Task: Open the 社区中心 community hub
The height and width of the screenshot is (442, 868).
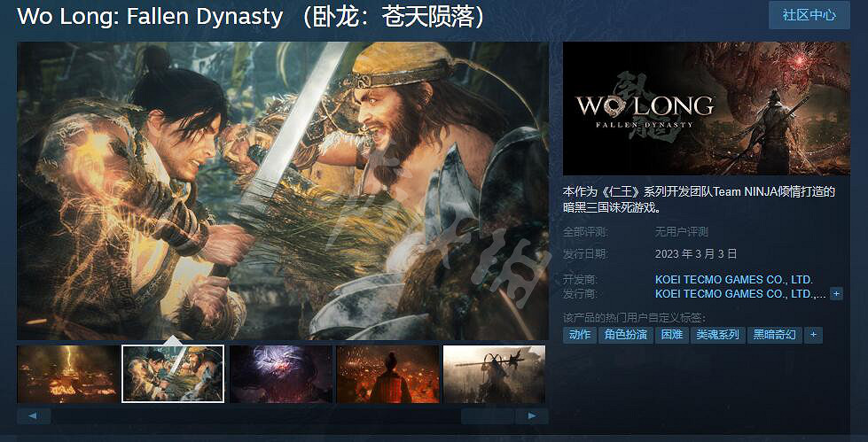Action: coord(809,15)
